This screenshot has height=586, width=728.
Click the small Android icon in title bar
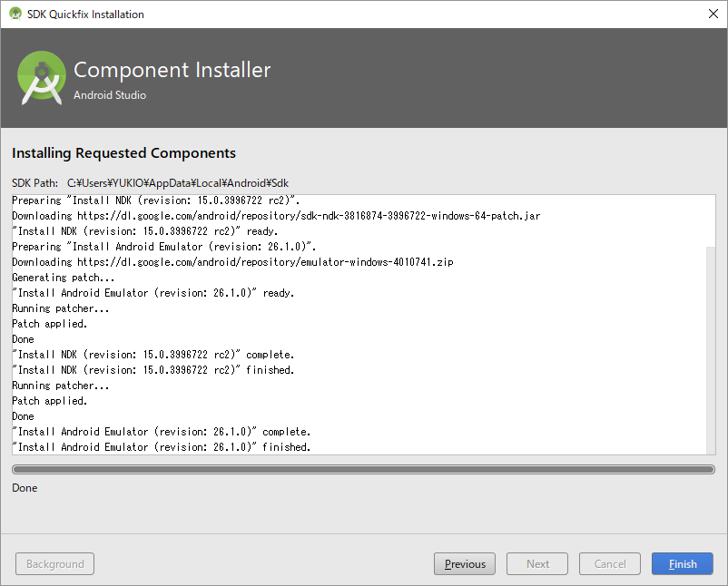(15, 15)
